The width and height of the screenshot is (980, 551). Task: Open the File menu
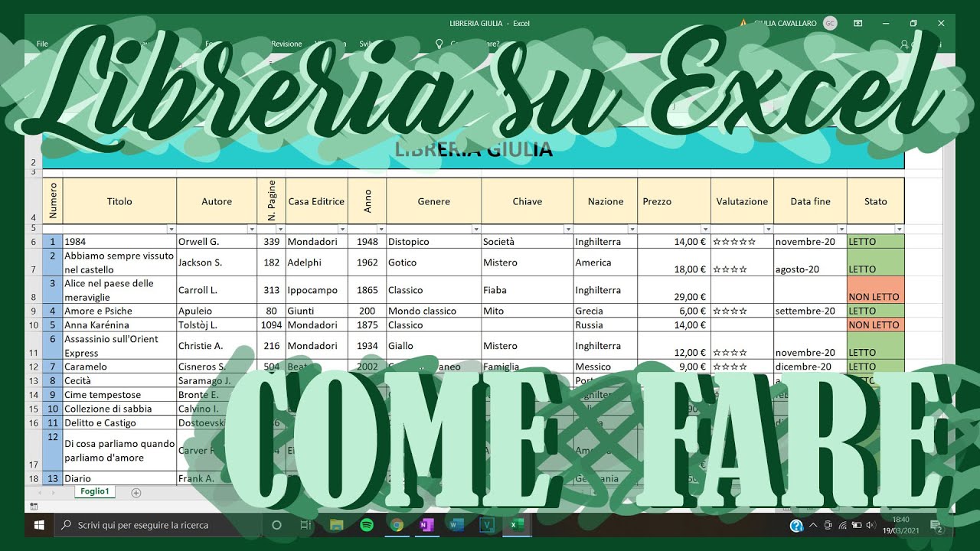point(42,44)
